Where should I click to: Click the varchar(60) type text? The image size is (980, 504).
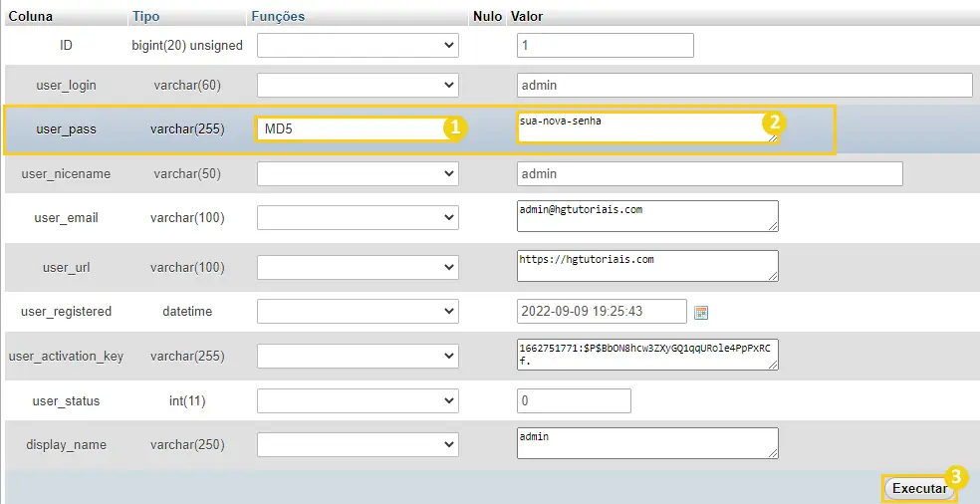pos(187,85)
